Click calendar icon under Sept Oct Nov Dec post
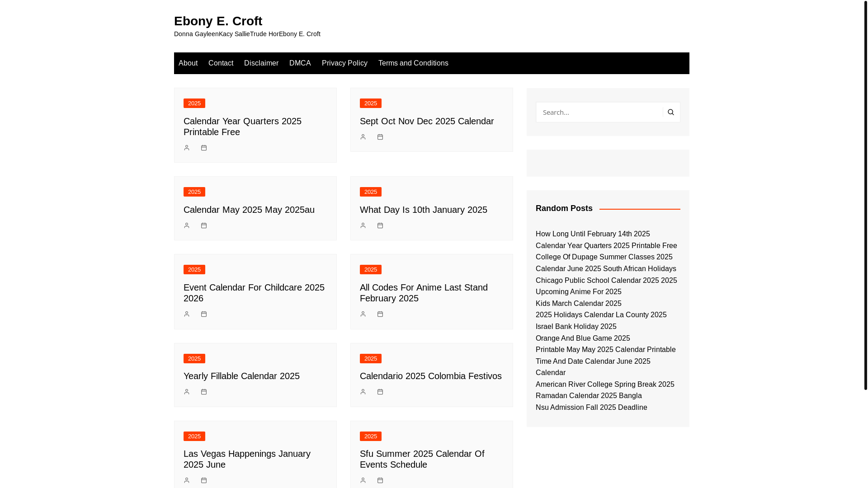868x488 pixels. pos(380,137)
